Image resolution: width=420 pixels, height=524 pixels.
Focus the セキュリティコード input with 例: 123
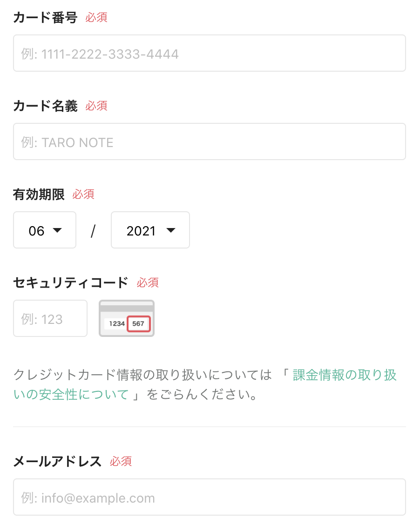pos(50,318)
